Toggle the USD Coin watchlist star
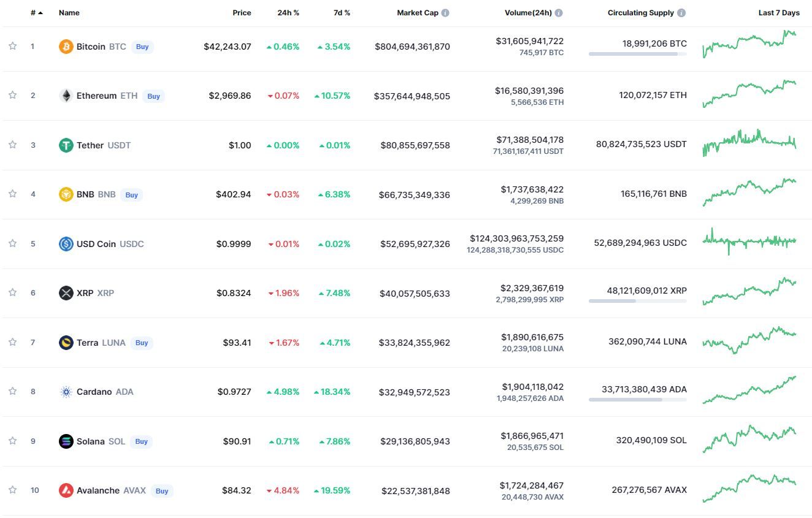Screen dimensions: 812x518 [12, 243]
